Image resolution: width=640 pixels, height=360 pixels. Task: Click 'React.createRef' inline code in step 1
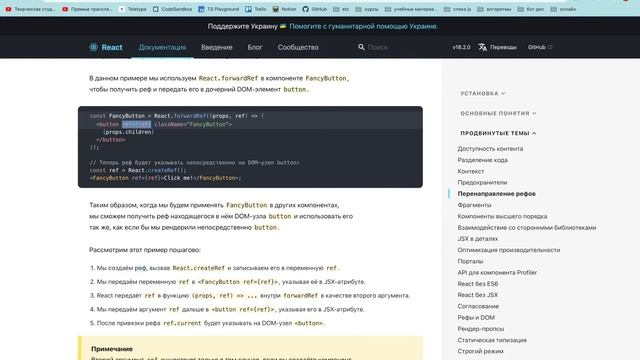click(198, 268)
